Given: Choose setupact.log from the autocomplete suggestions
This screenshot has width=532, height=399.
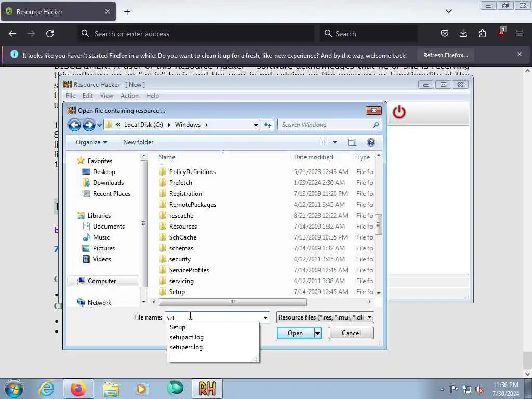Looking at the screenshot, I should [187, 337].
